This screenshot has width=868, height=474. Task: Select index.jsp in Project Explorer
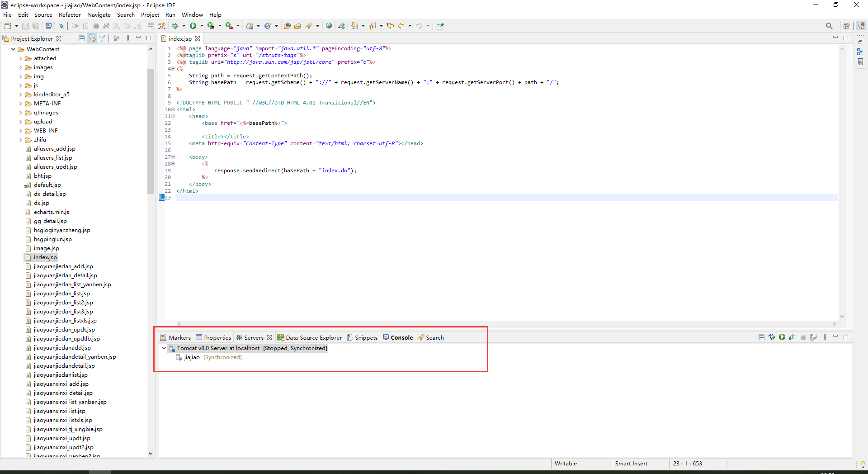click(41, 257)
